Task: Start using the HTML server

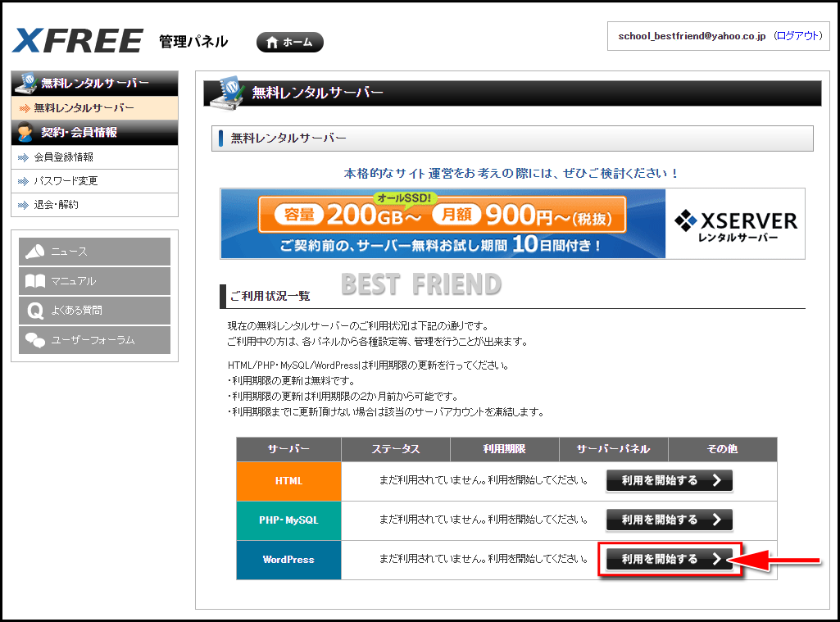Action: click(x=669, y=480)
